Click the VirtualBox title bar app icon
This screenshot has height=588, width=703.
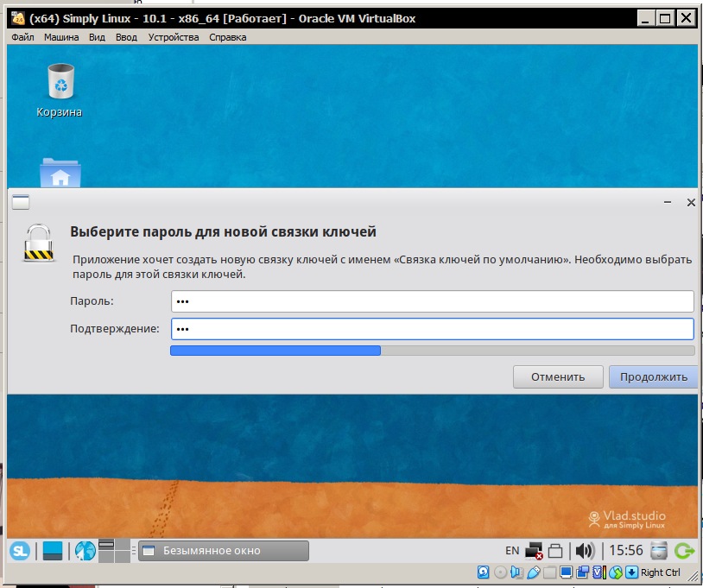(18, 18)
